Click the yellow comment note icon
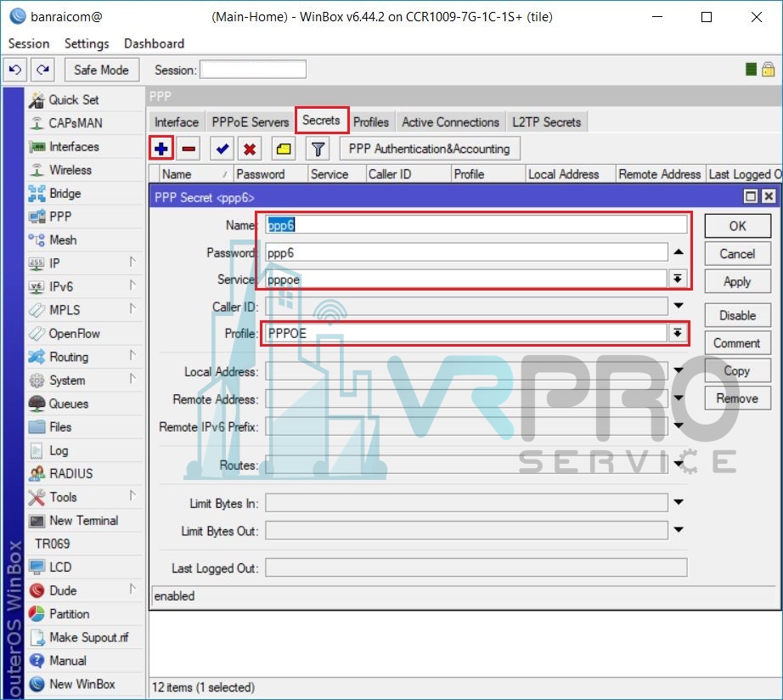 [x=284, y=149]
